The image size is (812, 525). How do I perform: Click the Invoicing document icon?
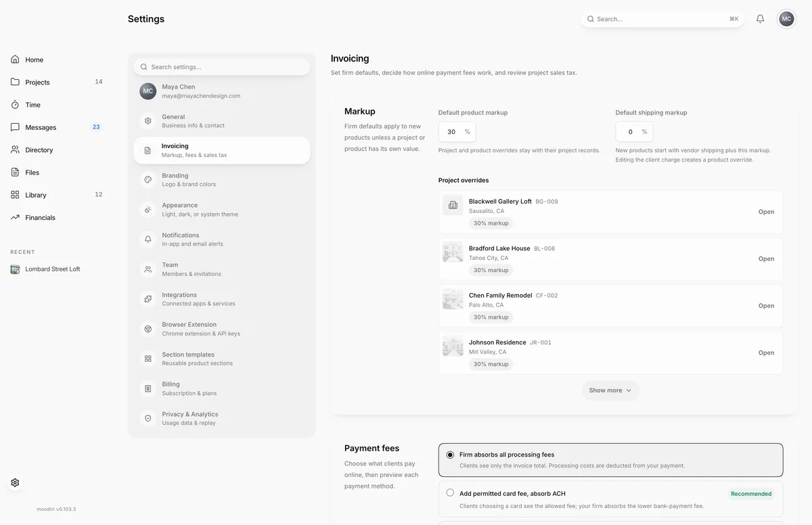click(148, 150)
